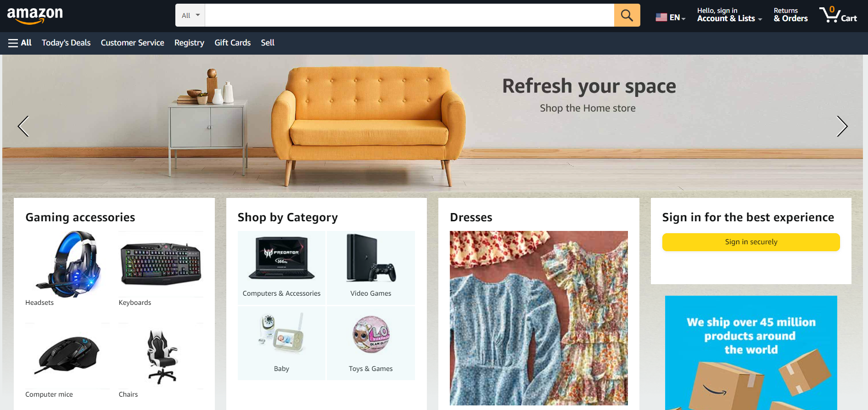The height and width of the screenshot is (410, 868).
Task: Expand the All search category dropdown
Action: 190,15
